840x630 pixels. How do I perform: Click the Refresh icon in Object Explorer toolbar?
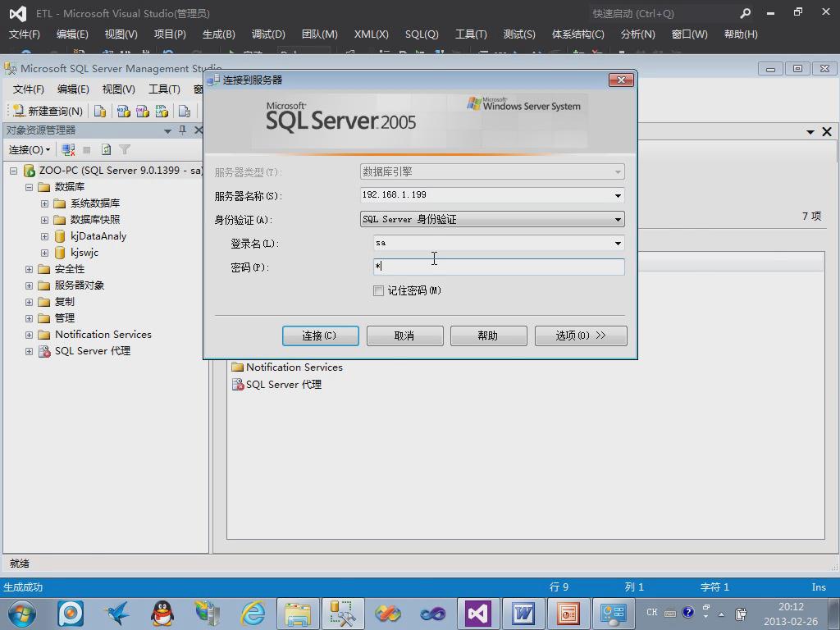point(106,149)
